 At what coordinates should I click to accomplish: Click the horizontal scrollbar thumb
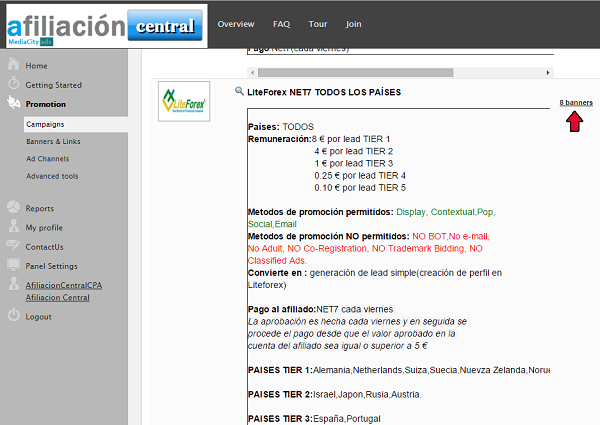pyautogui.click(x=356, y=72)
